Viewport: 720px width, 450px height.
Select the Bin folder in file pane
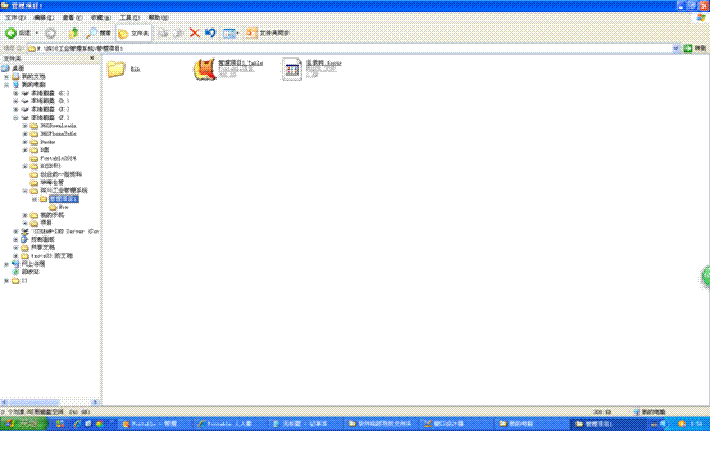(x=116, y=69)
